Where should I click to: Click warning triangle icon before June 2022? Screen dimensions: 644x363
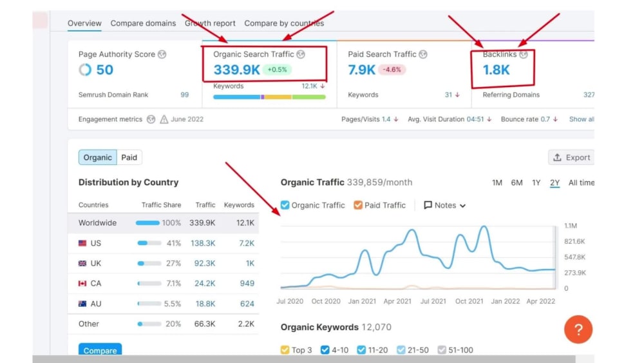point(164,119)
